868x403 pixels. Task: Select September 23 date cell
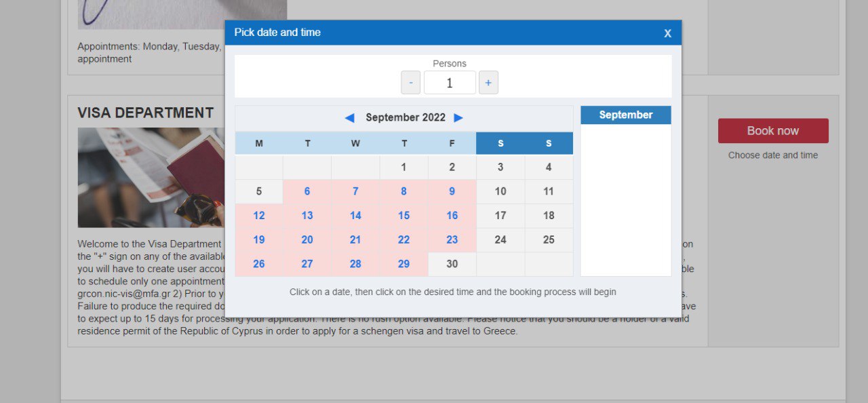pos(452,239)
